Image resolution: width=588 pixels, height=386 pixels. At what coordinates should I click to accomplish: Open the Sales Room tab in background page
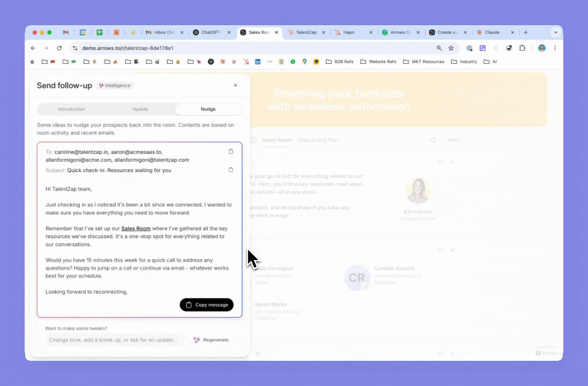coord(277,140)
